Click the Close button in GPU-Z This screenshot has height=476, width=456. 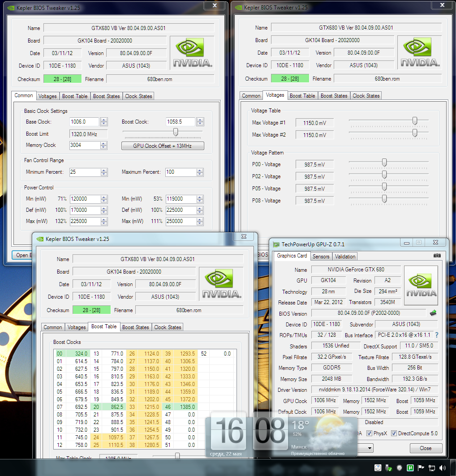[x=426, y=448]
